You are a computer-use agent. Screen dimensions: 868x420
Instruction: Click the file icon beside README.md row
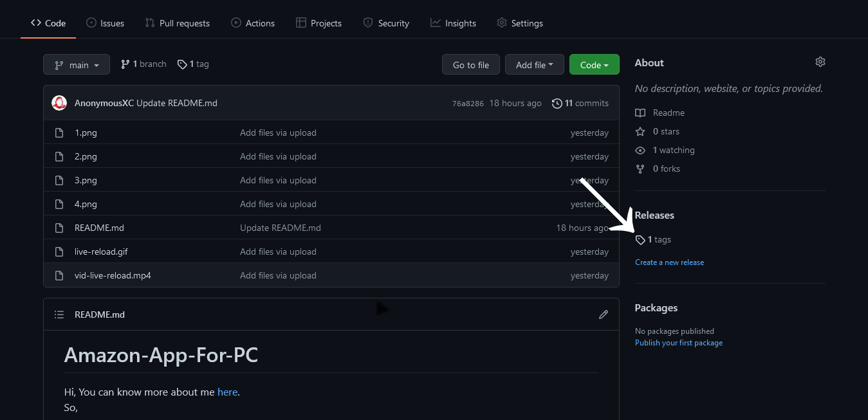[59, 228]
